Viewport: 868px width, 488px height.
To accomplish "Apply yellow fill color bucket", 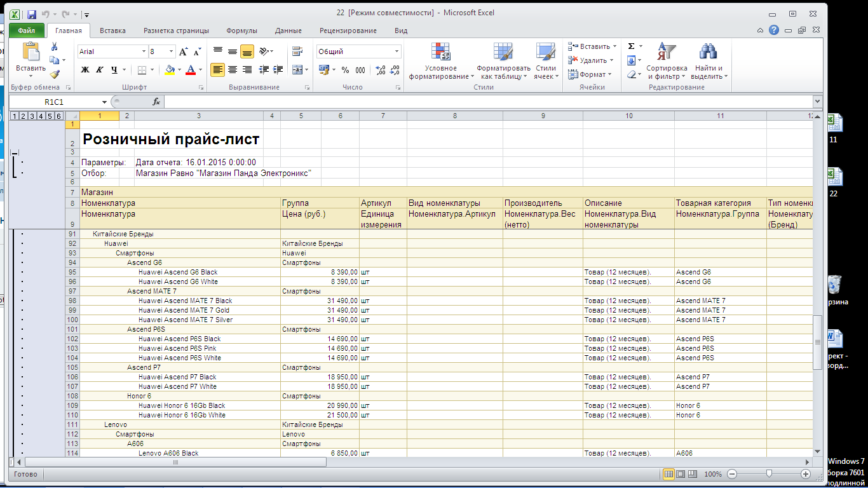I will (x=170, y=70).
